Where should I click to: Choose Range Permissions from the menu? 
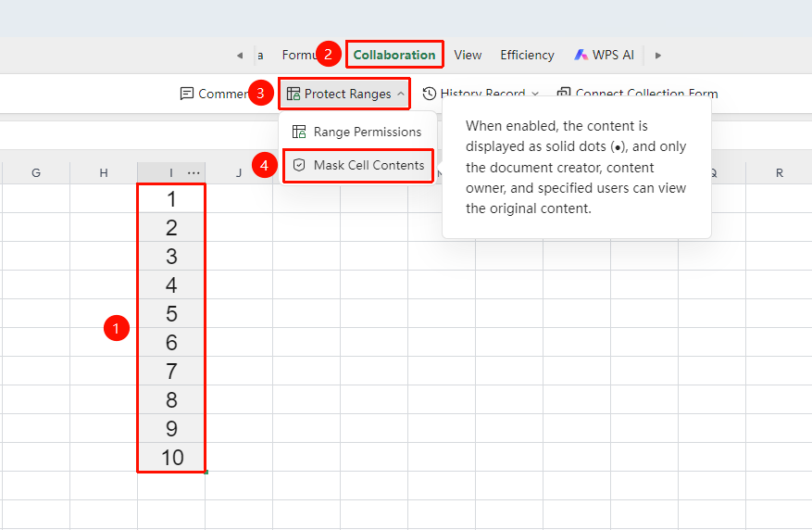click(357, 132)
